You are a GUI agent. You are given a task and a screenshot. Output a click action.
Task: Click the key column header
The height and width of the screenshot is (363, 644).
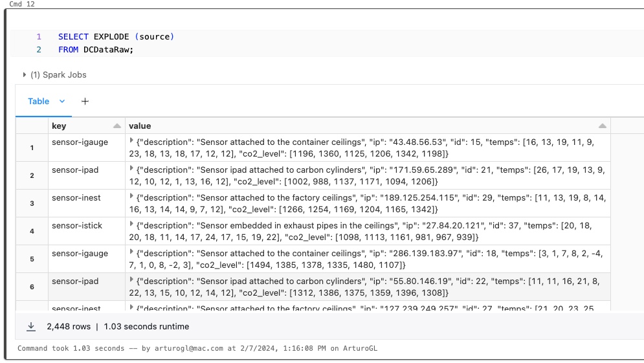coord(59,126)
